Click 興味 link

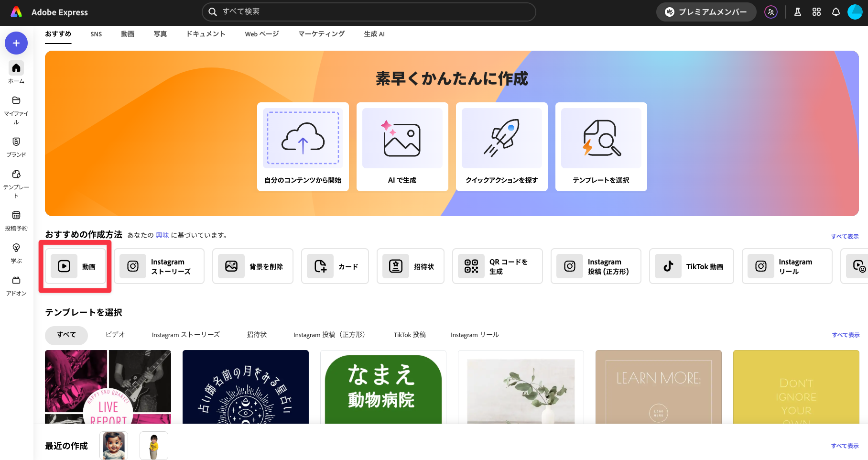[163, 235]
